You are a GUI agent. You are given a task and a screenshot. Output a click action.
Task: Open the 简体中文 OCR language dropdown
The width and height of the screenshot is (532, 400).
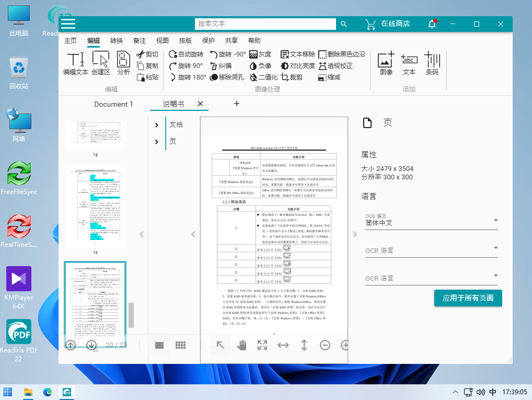[x=431, y=221]
